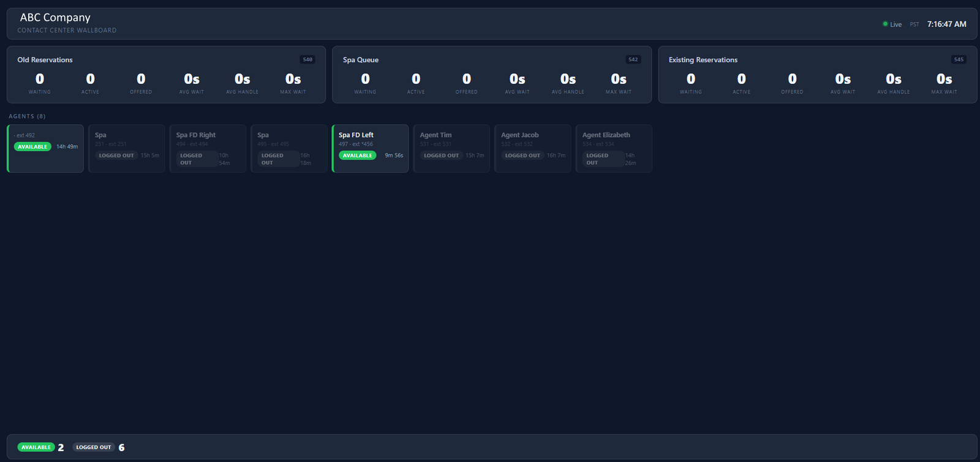Click the PST timezone label
This screenshot has width=980, height=462.
[x=914, y=24]
